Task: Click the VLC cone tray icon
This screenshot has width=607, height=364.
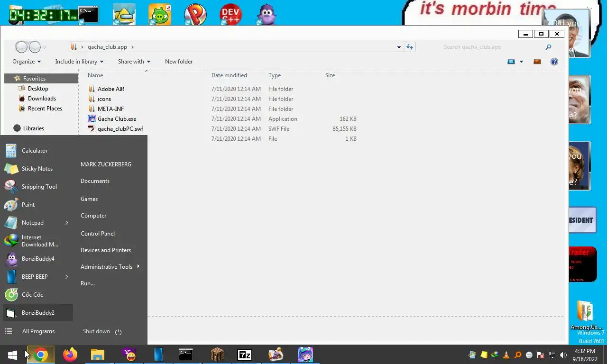Action: pos(506,355)
